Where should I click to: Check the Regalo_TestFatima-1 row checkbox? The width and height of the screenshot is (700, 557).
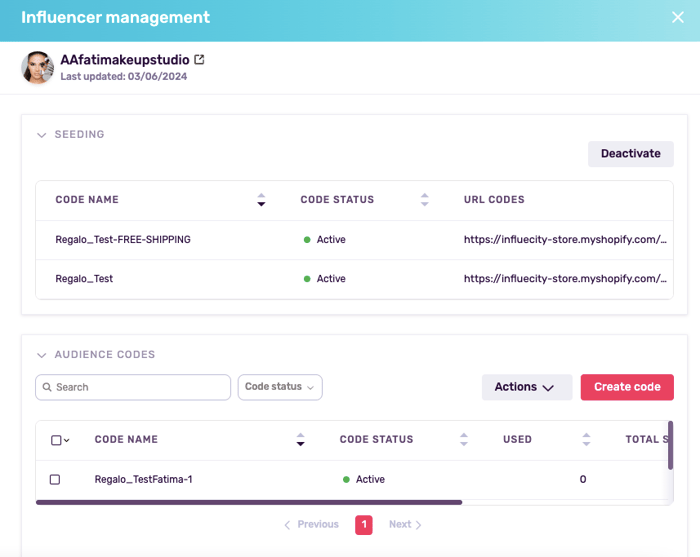click(x=55, y=480)
